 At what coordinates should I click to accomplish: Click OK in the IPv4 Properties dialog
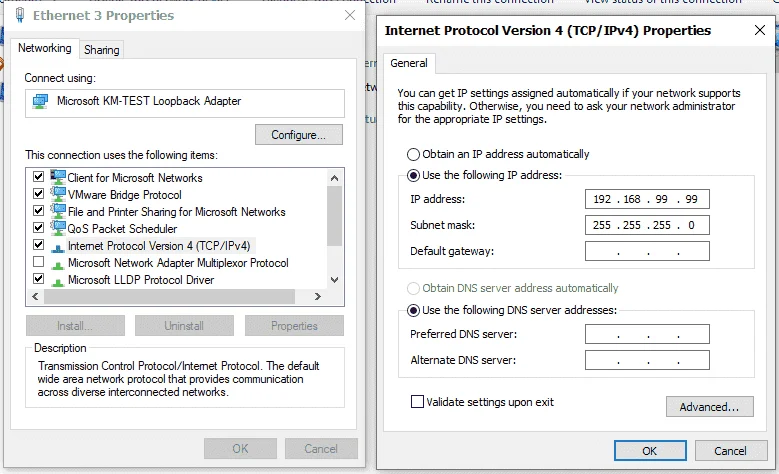point(650,451)
